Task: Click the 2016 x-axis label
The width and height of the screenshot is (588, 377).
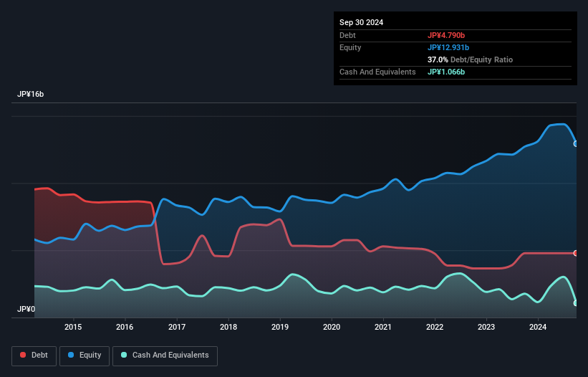Action: 125,327
